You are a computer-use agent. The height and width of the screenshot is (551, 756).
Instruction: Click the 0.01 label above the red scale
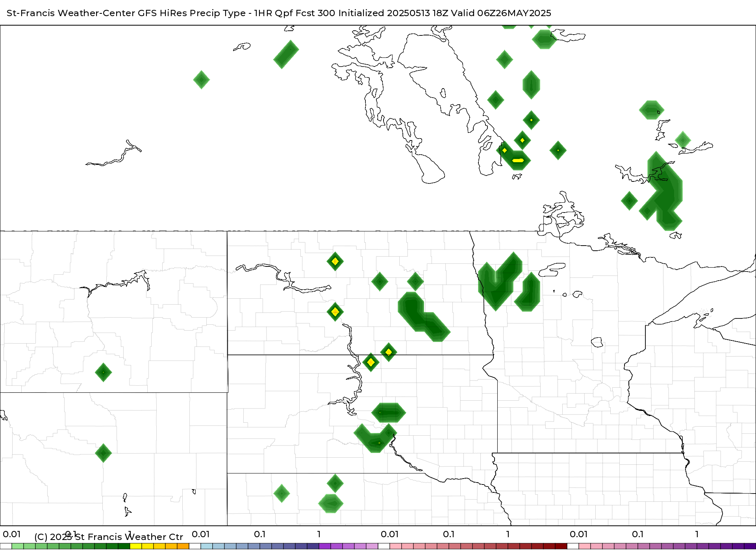390,534
